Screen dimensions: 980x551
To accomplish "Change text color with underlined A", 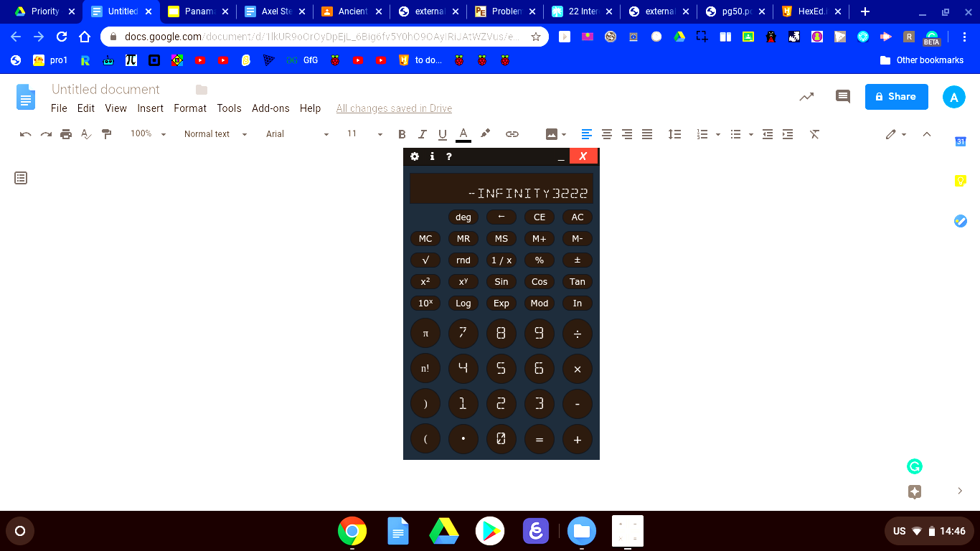I will point(463,134).
